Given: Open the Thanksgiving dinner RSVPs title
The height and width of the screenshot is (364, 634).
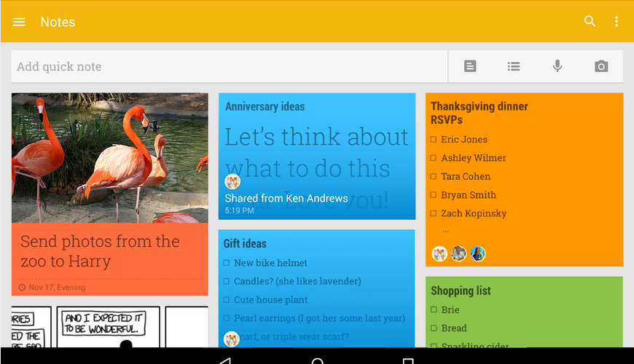Looking at the screenshot, I should pos(479,113).
